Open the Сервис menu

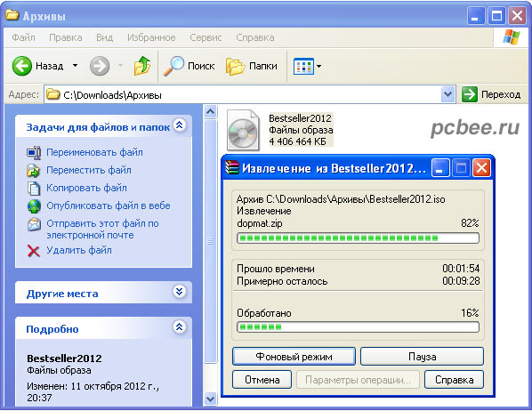pos(206,37)
